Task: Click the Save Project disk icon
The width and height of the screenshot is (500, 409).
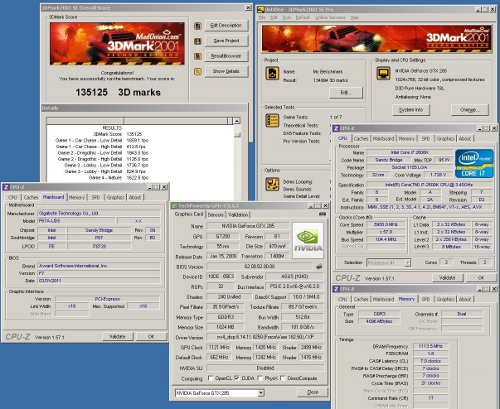Action: 198,41
